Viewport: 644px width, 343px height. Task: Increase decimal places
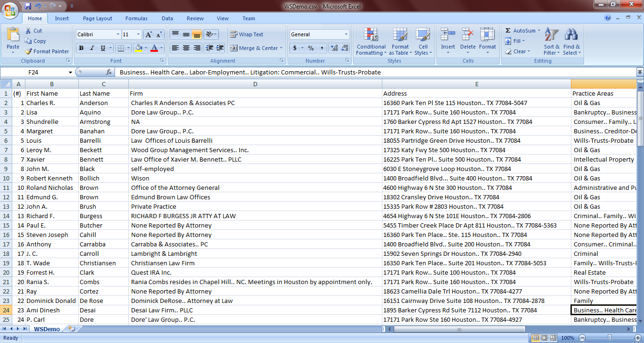click(x=334, y=48)
